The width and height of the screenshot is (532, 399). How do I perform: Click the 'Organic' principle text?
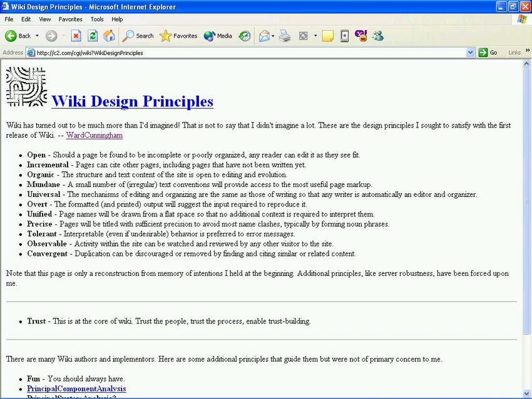pyautogui.click(x=41, y=174)
